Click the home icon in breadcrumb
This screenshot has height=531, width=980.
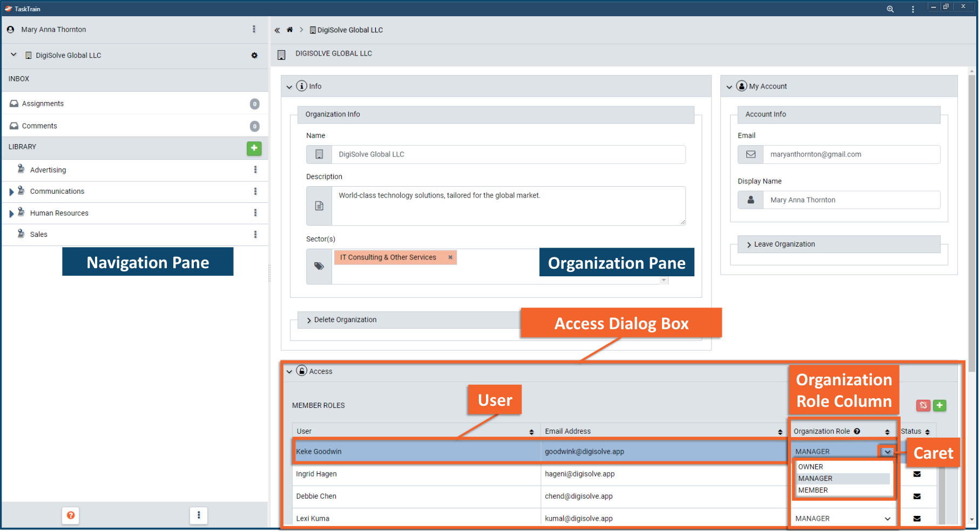[x=289, y=30]
